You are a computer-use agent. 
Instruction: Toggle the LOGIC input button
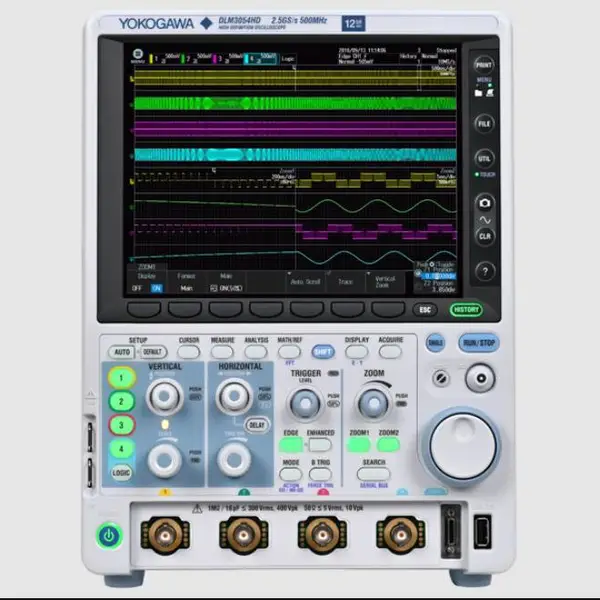point(121,473)
